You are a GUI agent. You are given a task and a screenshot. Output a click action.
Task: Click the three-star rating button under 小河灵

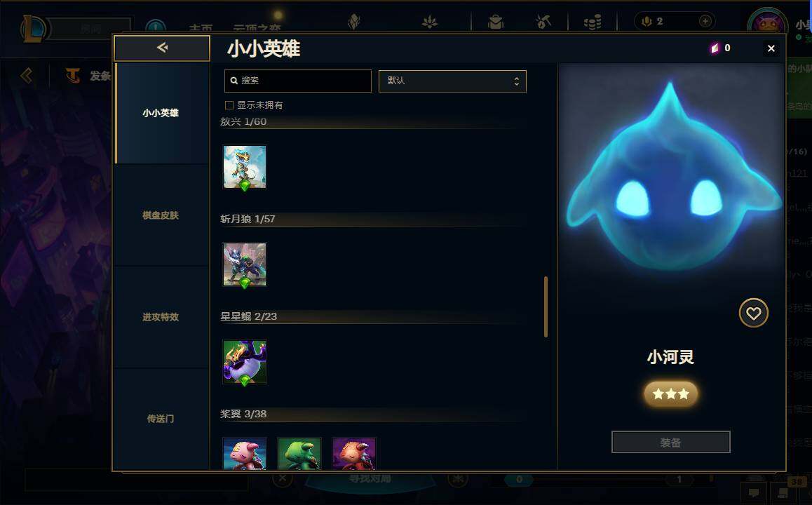point(670,394)
